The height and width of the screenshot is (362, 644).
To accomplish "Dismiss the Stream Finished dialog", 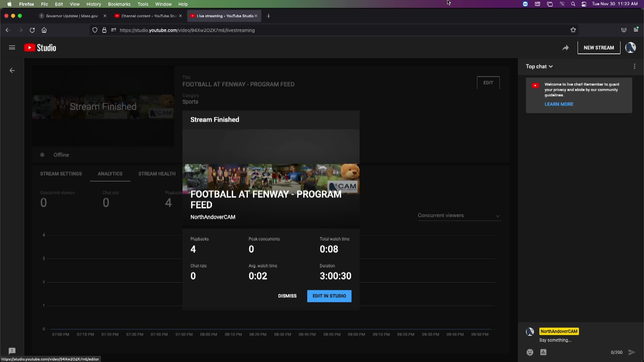I will tap(287, 296).
